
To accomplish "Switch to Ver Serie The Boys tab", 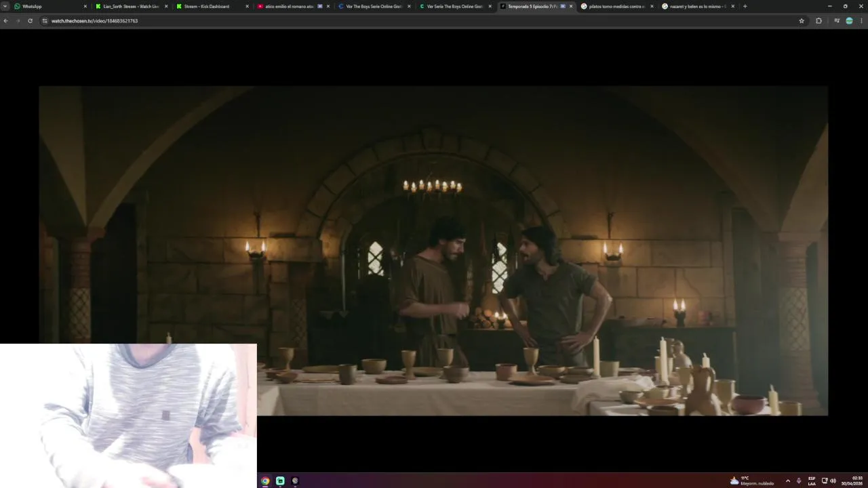I will pos(454,6).
